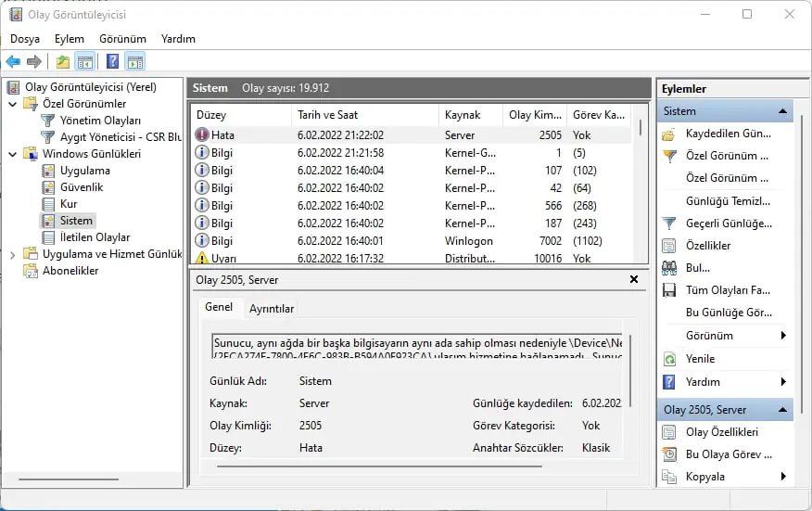Close the Olay 2505 preview pane
The height and width of the screenshot is (511, 812).
(x=634, y=279)
